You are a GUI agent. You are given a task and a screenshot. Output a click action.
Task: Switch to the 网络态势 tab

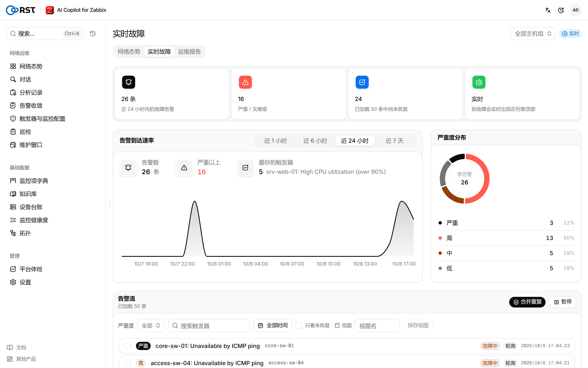coord(129,52)
